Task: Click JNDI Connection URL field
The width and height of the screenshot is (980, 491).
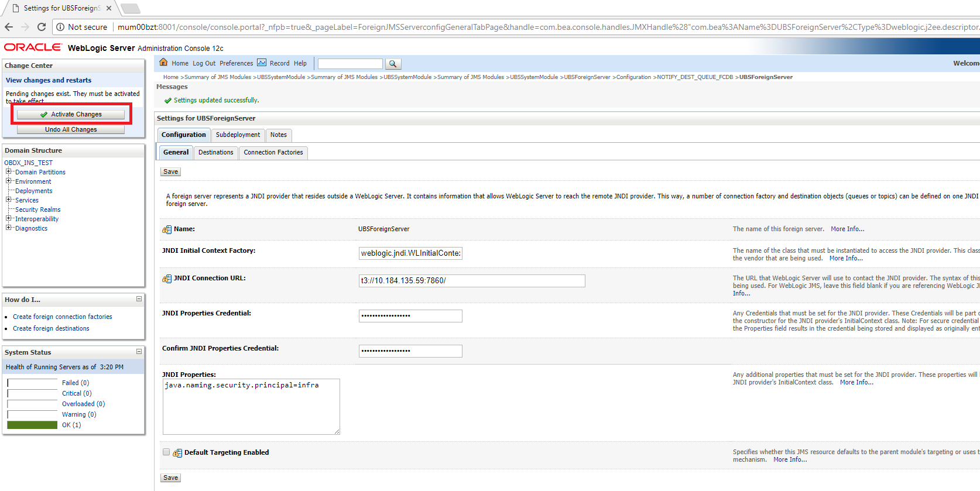Action: coord(472,281)
